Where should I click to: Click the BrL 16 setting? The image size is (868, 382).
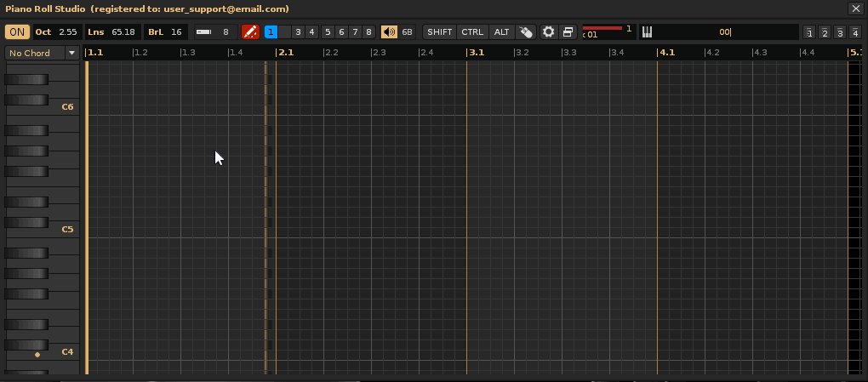[166, 32]
